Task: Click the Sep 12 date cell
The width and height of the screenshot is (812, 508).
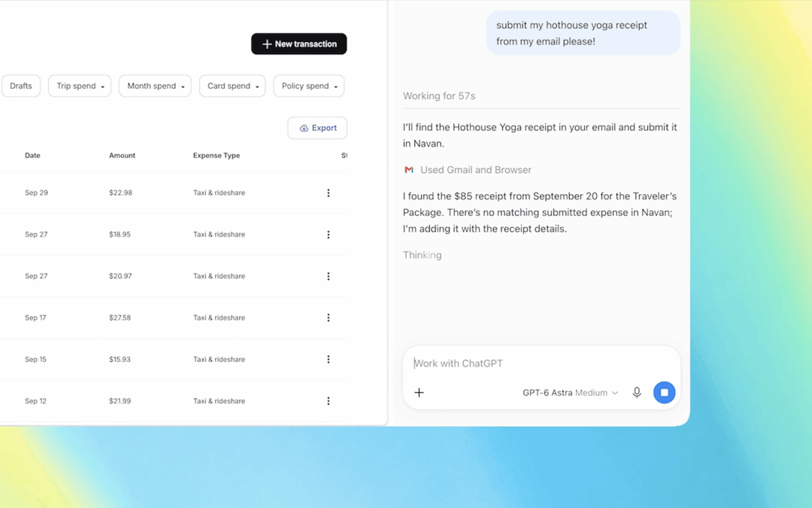Action: 35,401
